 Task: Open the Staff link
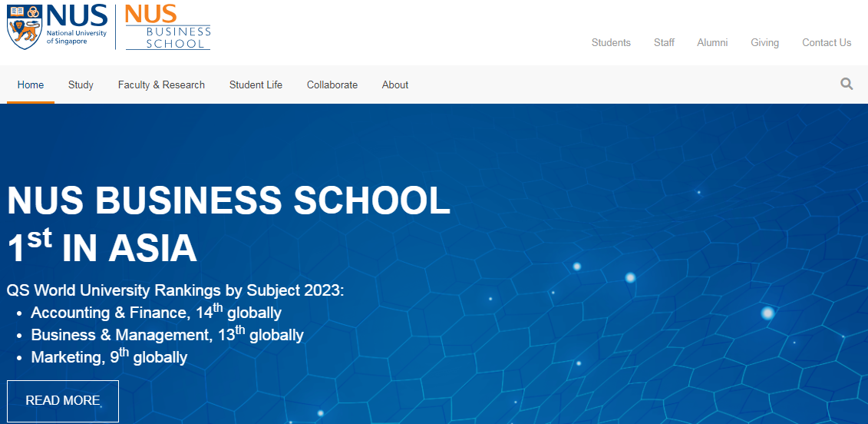(664, 43)
